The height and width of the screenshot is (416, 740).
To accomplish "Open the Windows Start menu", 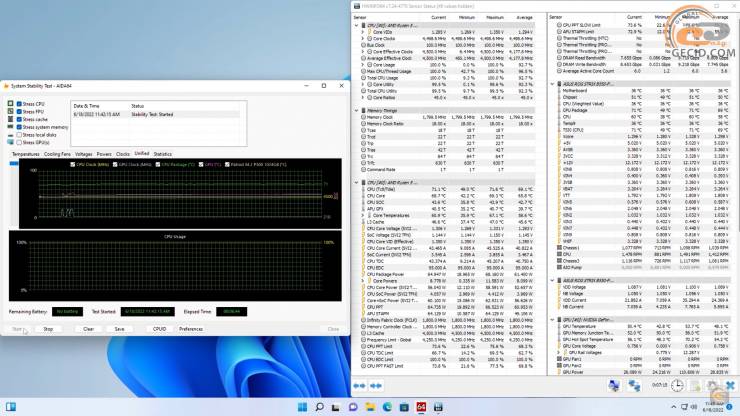I will (303, 407).
